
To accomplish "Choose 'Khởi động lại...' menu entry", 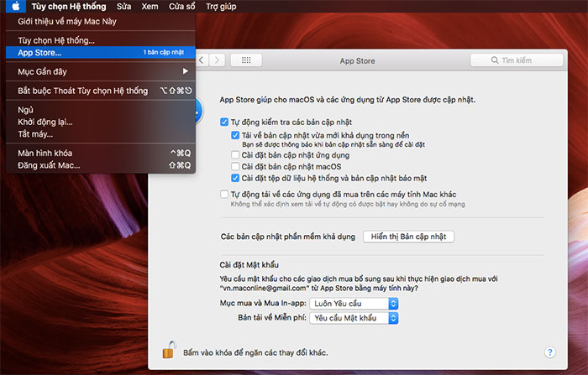I will (x=101, y=122).
